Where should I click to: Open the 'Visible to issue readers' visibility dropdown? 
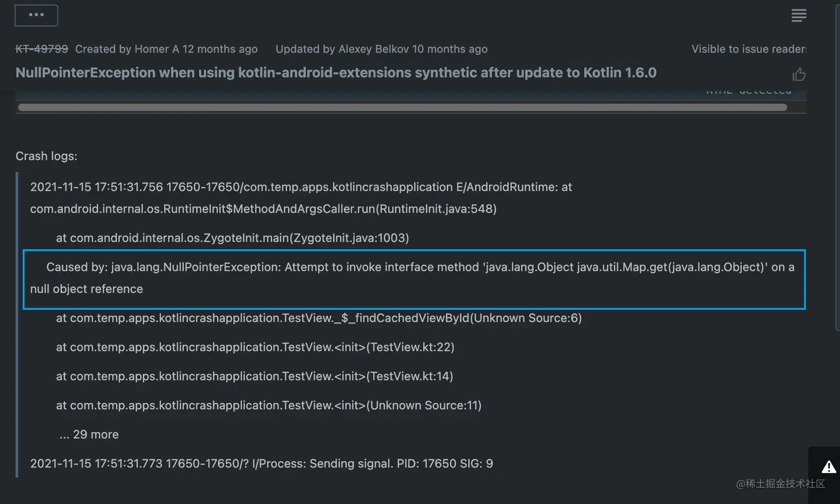point(748,49)
